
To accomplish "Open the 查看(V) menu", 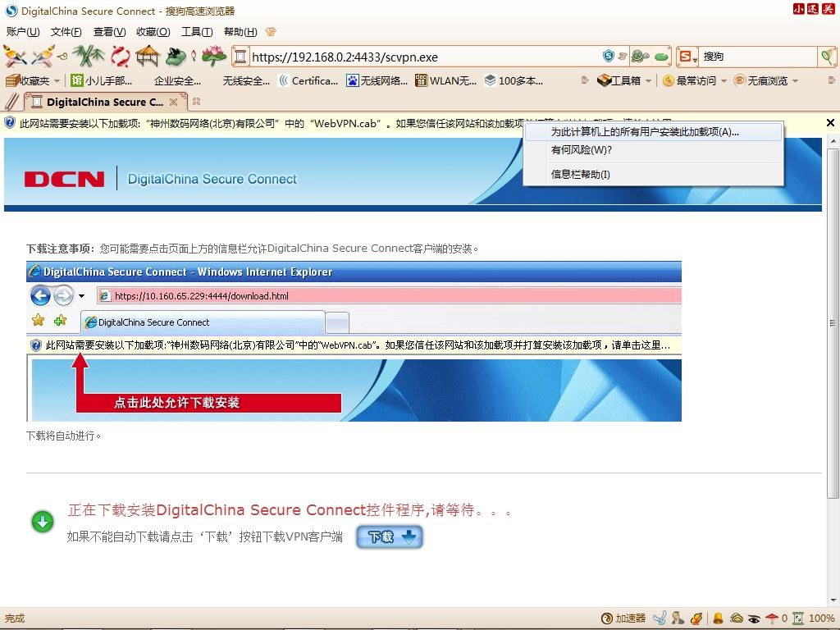I will click(109, 32).
